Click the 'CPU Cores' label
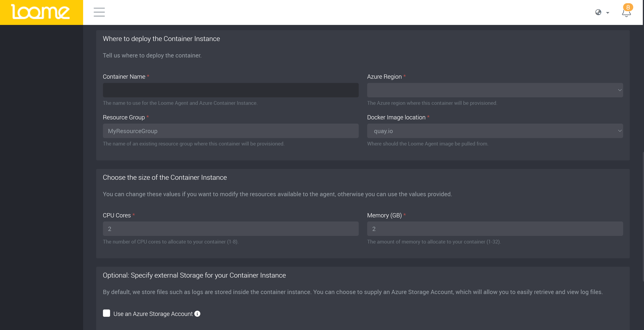The height and width of the screenshot is (330, 644). [x=117, y=215]
